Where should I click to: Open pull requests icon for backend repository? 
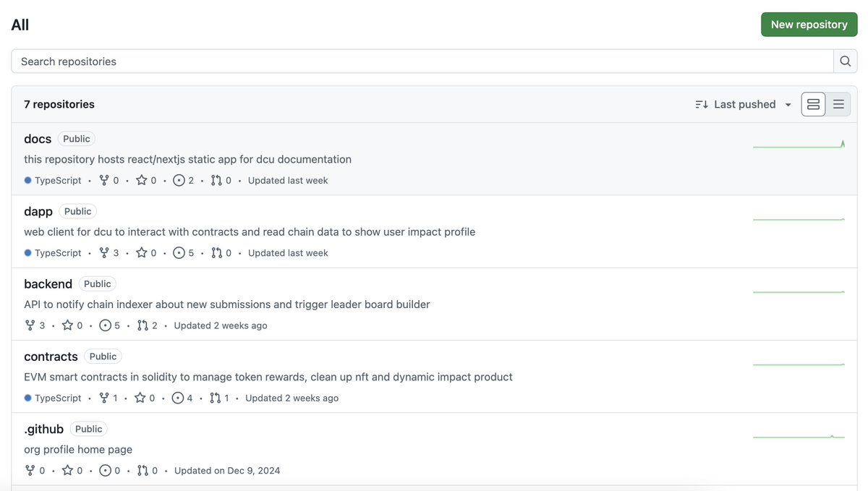click(142, 325)
